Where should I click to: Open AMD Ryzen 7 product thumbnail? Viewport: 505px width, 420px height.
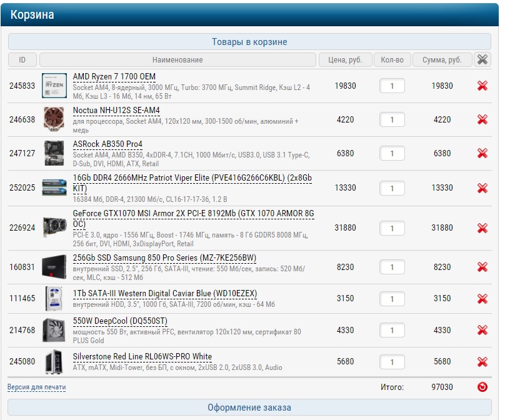[x=54, y=86]
